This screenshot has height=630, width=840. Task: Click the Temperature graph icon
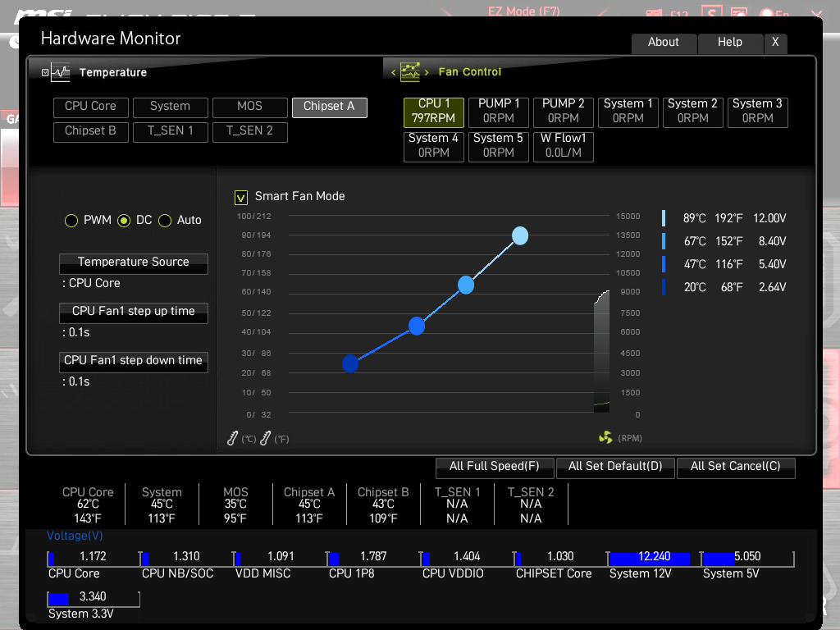(x=61, y=72)
